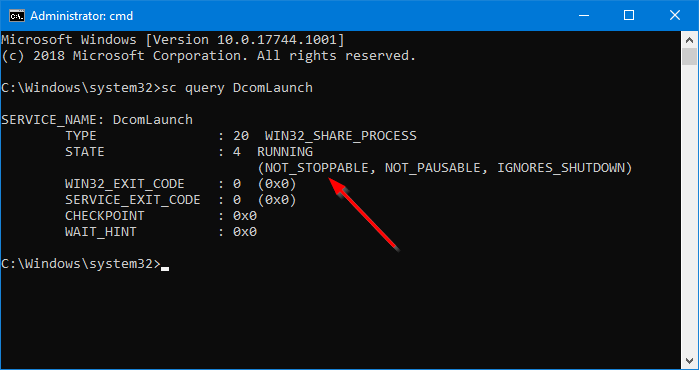This screenshot has width=699, height=370.
Task: Click the CHECKPOINT label
Action: [105, 216]
